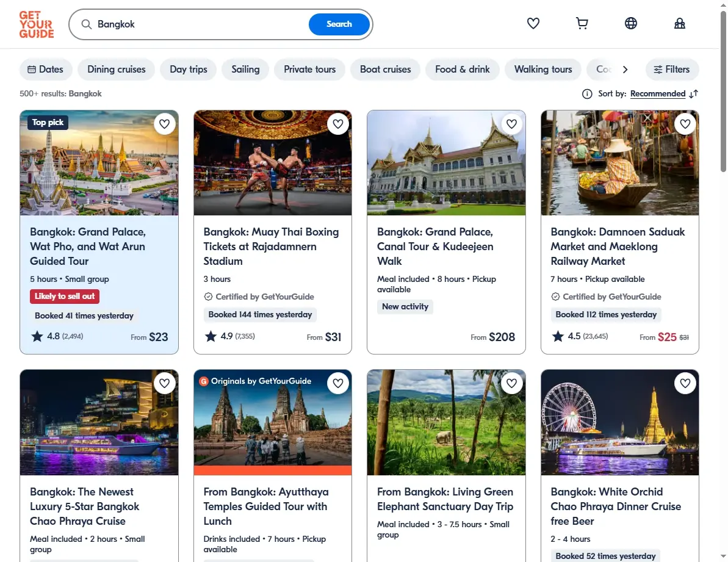Screen dimensions: 728x562
Task: Favorite the White Orchid Dinner Cruise
Action: 685,383
